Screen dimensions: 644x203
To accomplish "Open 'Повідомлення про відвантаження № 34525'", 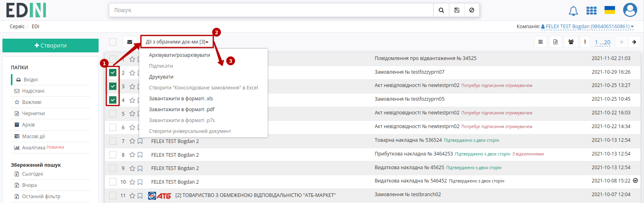I will click(425, 58).
